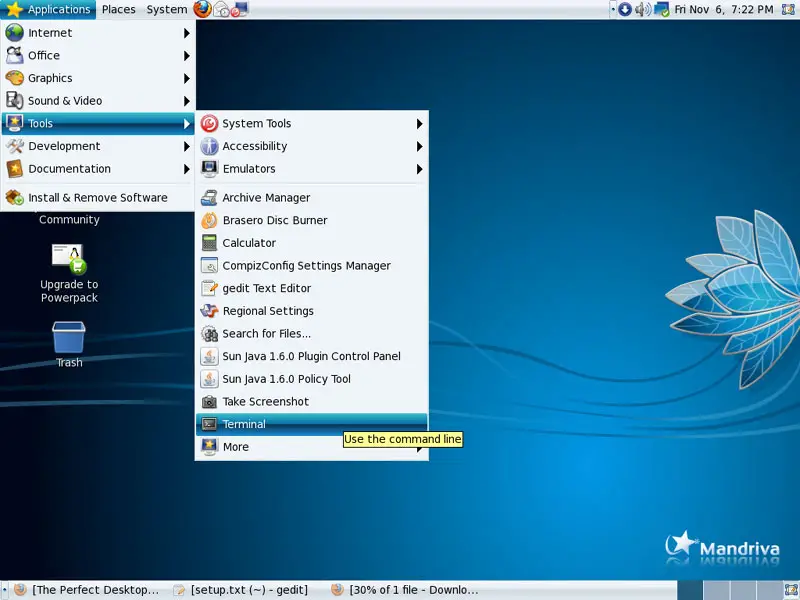Expand the Development submenu arrow

tap(187, 146)
